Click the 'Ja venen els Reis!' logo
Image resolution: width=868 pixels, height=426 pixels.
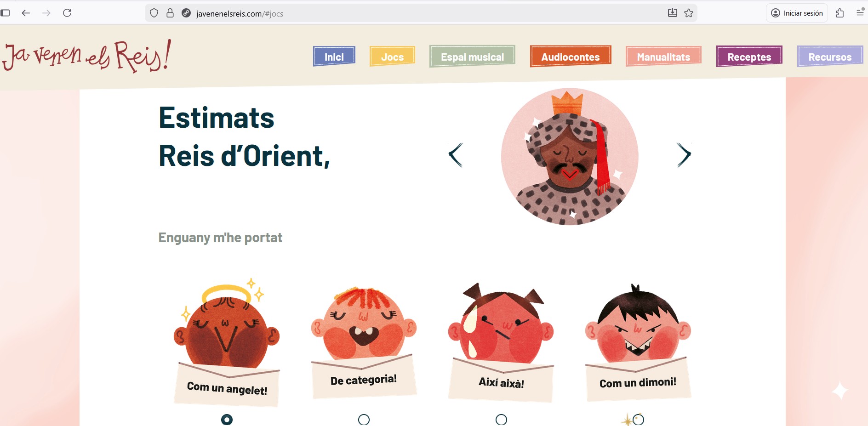87,56
